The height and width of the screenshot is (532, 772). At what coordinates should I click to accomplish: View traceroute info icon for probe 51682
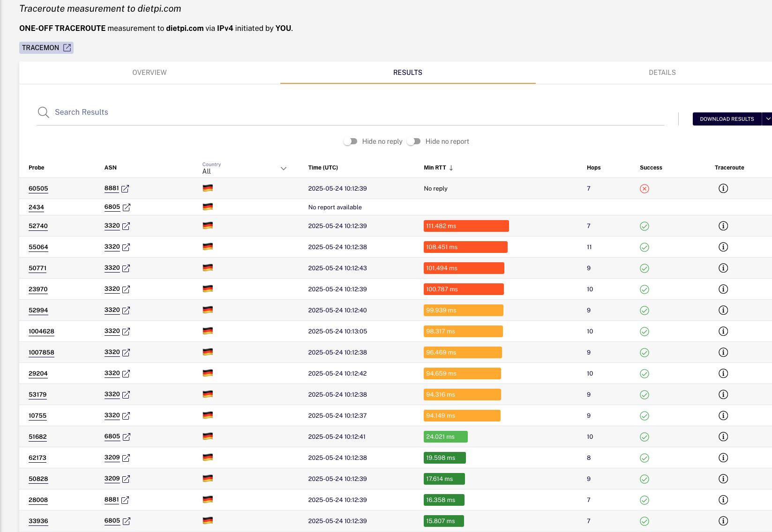click(x=723, y=436)
